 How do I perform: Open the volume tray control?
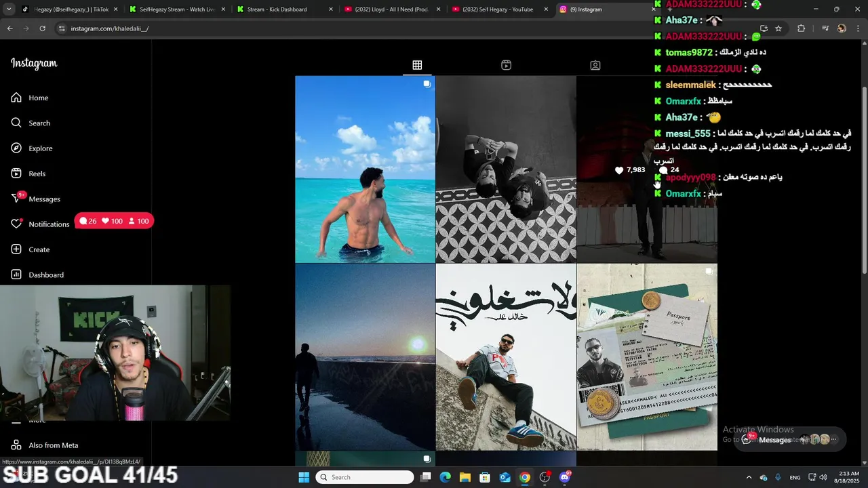click(x=823, y=477)
